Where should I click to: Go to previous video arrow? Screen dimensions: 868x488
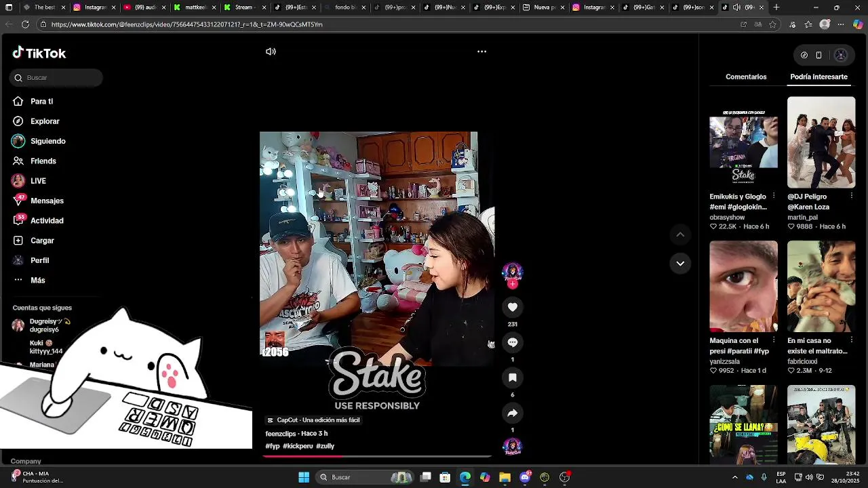pos(680,235)
